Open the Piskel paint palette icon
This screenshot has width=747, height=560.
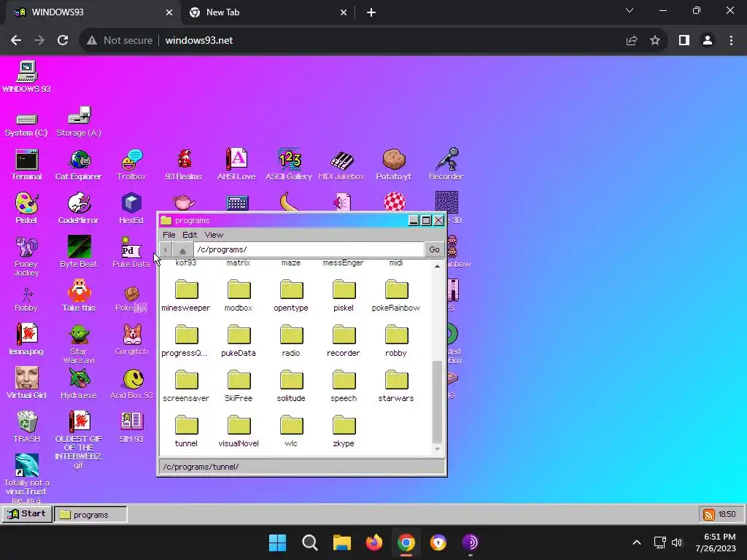pos(27,208)
